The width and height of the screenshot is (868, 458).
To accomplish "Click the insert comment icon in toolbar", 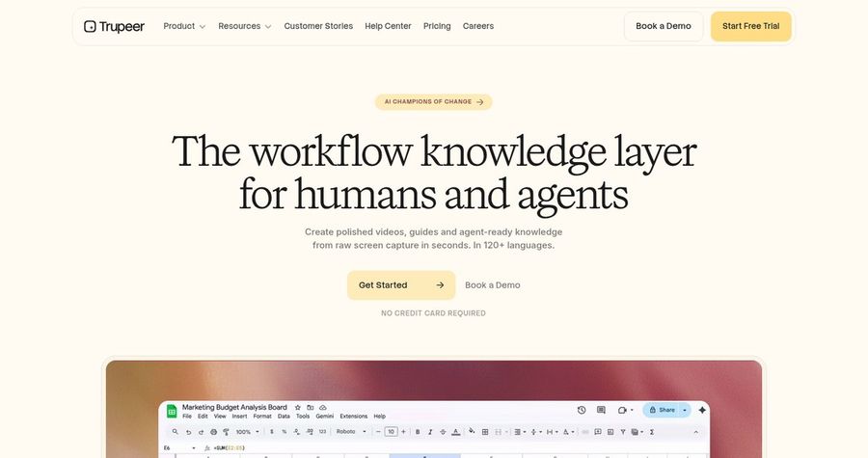I will [x=598, y=431].
